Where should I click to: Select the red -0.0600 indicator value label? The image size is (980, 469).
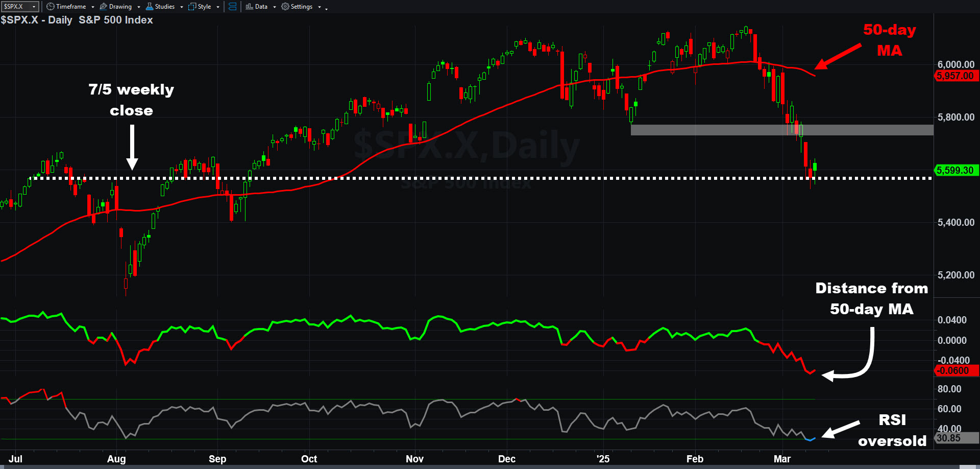coord(955,371)
